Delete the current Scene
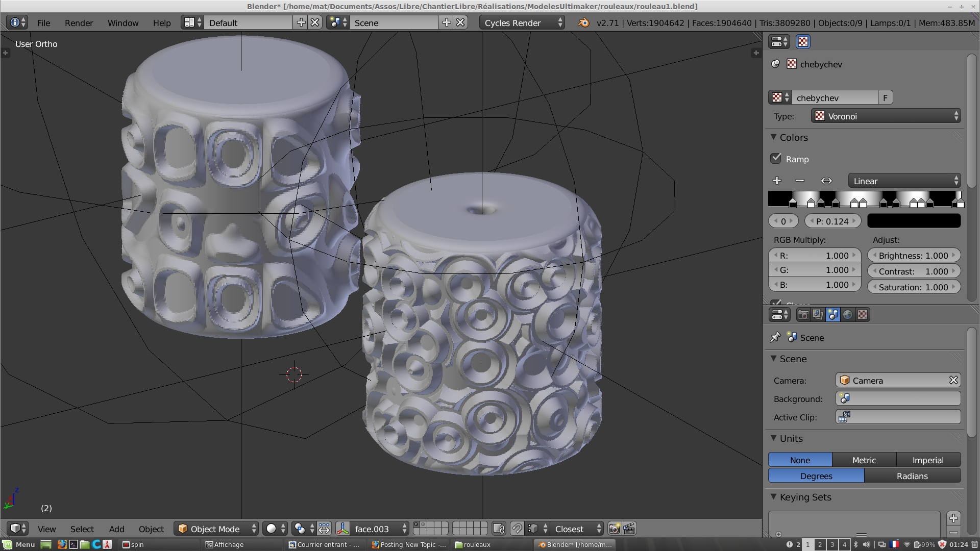This screenshot has height=551, width=980. click(x=461, y=22)
